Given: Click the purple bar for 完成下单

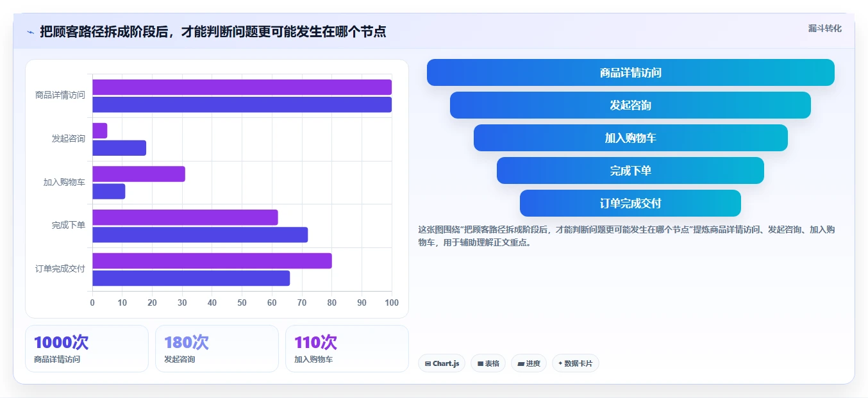Looking at the screenshot, I should (x=185, y=217).
